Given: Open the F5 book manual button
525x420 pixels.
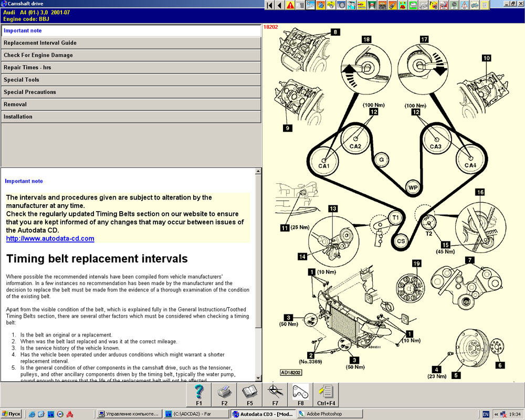Looking at the screenshot, I should point(249,394).
